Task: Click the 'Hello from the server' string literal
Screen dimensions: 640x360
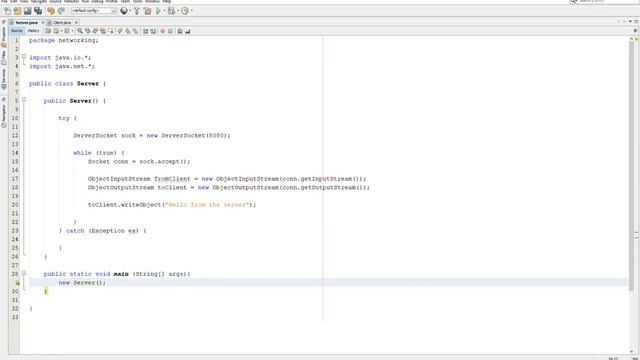Action: pyautogui.click(x=207, y=204)
